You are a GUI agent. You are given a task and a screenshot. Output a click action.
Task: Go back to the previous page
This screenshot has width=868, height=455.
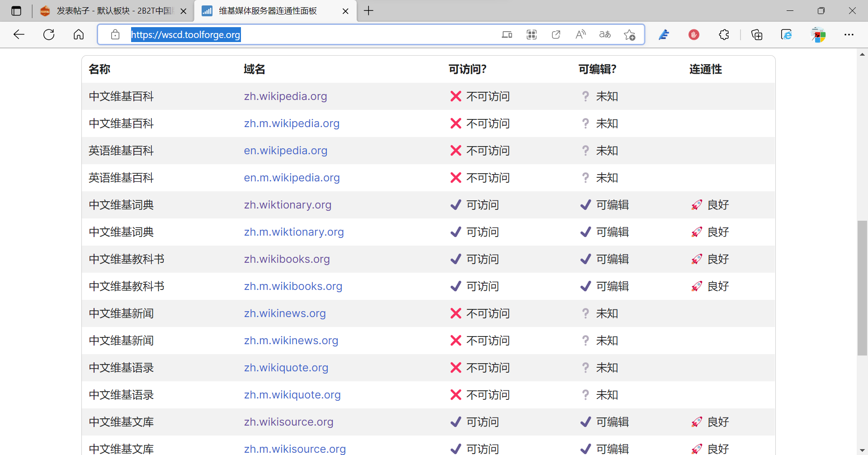point(19,34)
